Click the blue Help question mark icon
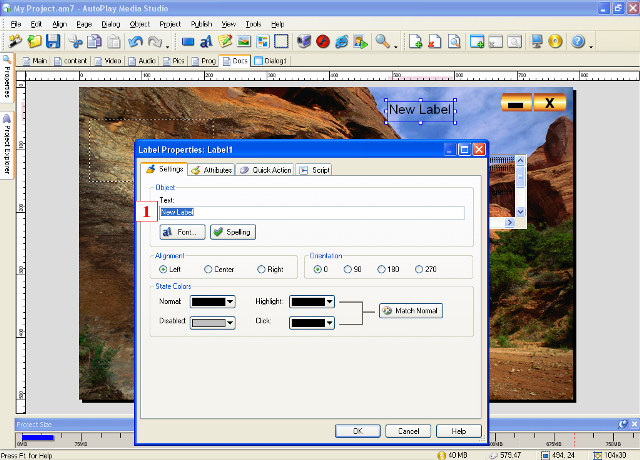This screenshot has height=460, width=640. tap(578, 42)
